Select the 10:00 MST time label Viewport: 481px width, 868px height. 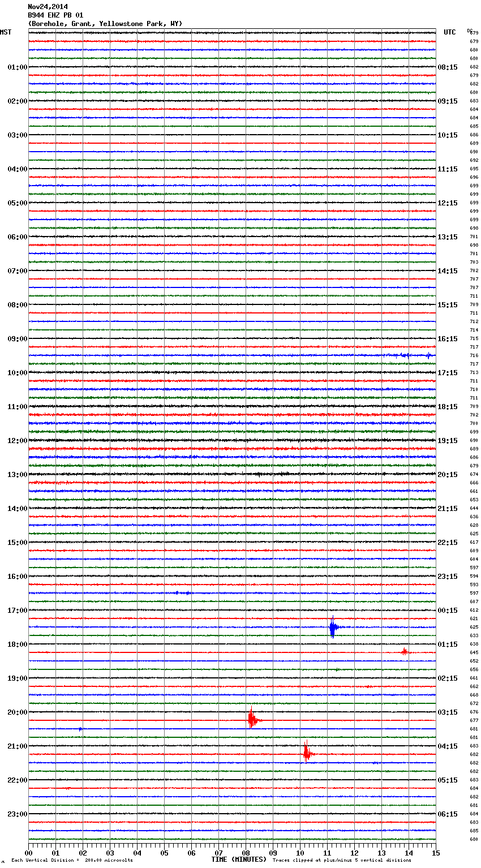click(18, 373)
